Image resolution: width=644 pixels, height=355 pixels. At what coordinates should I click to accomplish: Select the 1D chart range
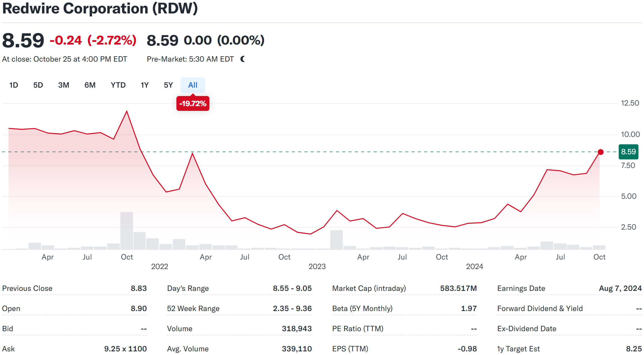[x=14, y=85]
